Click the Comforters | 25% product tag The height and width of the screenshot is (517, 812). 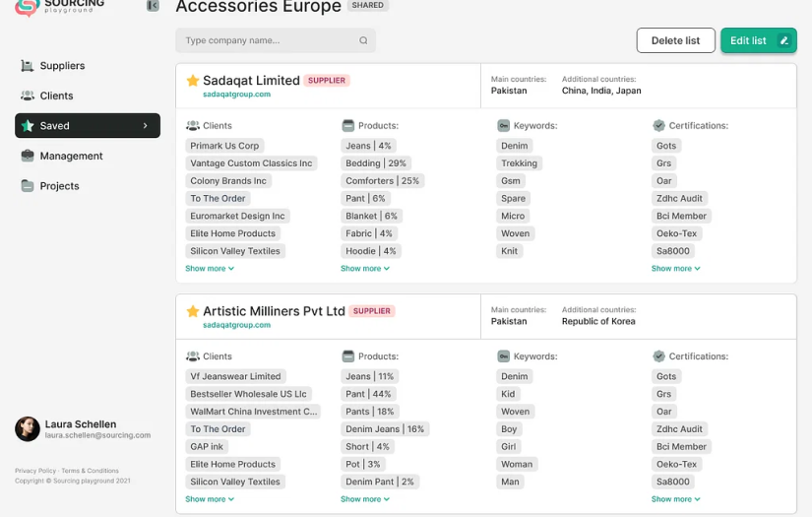382,181
